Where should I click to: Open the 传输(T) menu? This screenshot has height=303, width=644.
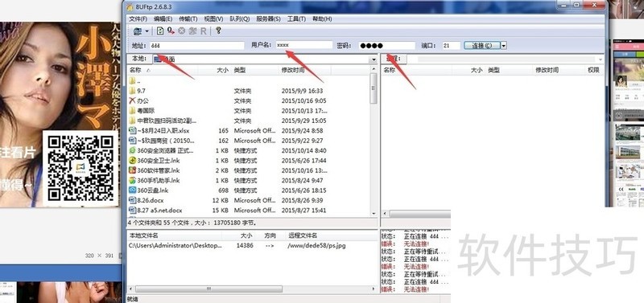coord(188,18)
